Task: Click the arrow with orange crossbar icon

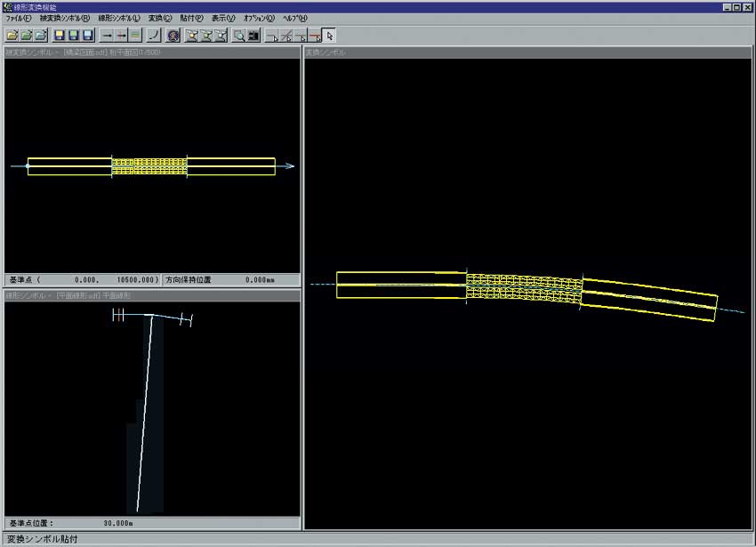Action: point(122,36)
